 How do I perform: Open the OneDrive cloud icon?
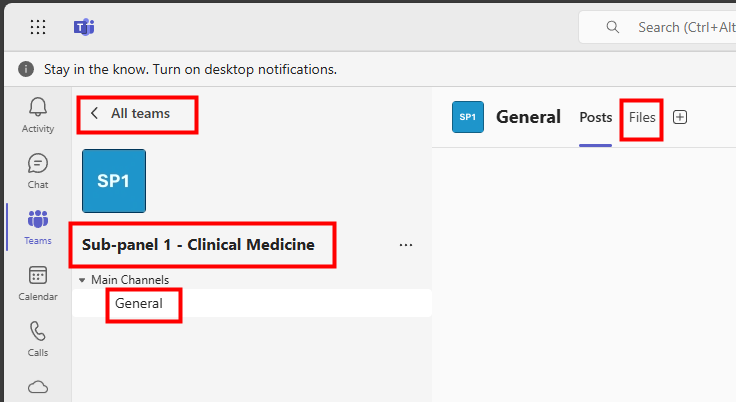click(x=38, y=386)
